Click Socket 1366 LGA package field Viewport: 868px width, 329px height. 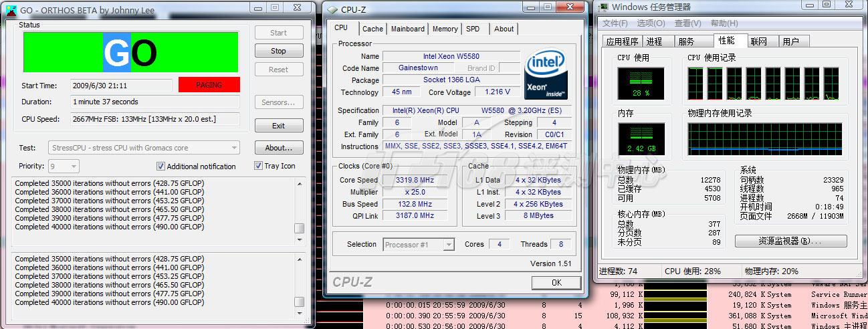tap(451, 80)
